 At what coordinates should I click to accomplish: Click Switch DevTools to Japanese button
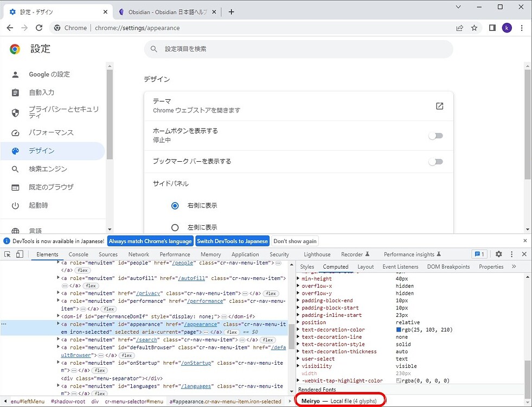pyautogui.click(x=232, y=241)
